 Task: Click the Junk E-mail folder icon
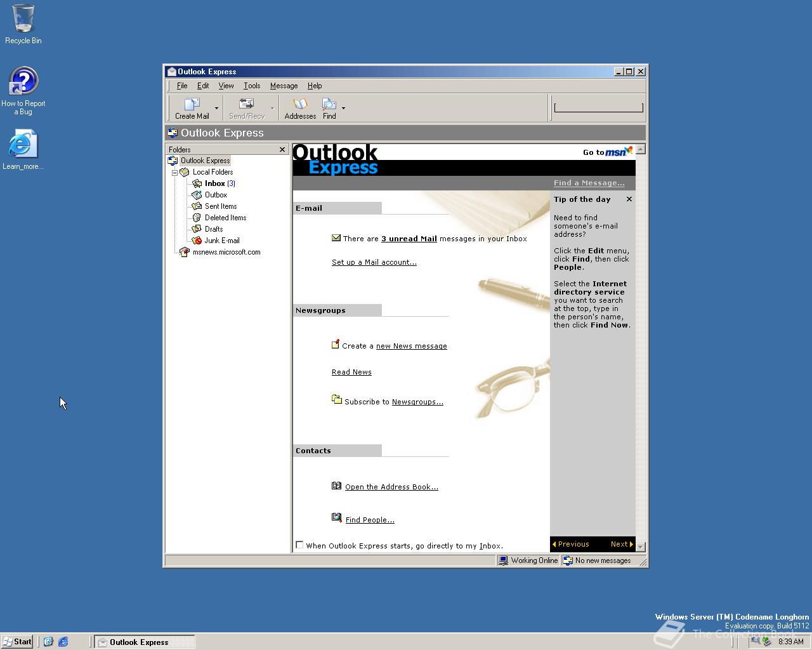(197, 241)
